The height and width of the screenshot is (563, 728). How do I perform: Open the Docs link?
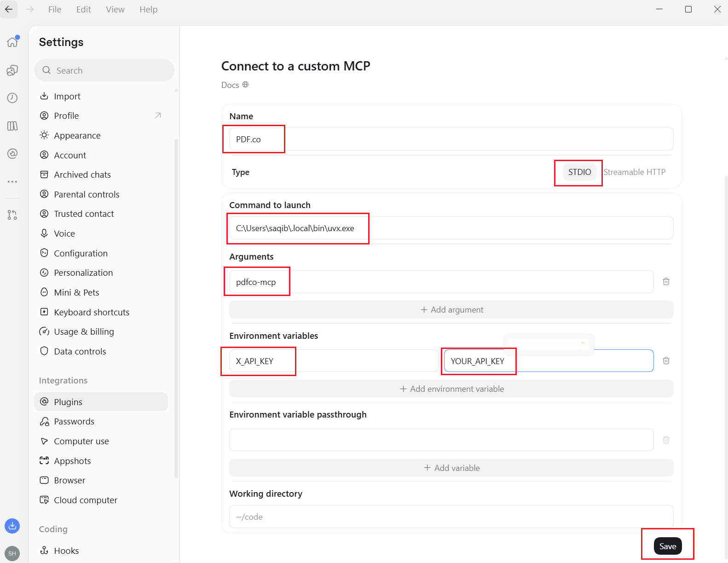[235, 85]
